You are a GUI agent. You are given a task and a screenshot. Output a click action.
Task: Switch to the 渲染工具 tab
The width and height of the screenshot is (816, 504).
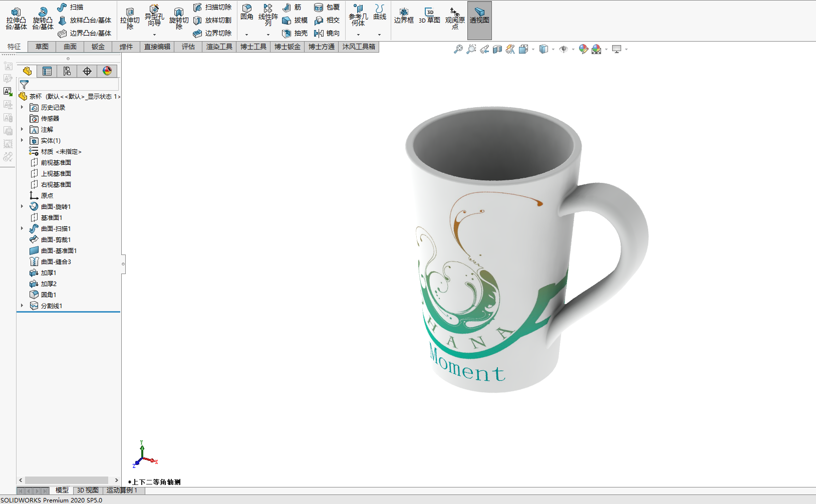pyautogui.click(x=219, y=47)
